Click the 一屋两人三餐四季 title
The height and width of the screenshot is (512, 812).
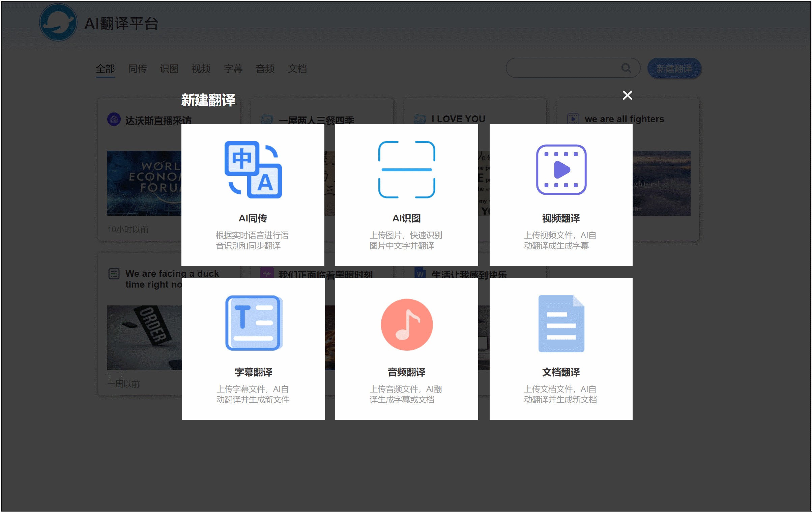[316, 120]
